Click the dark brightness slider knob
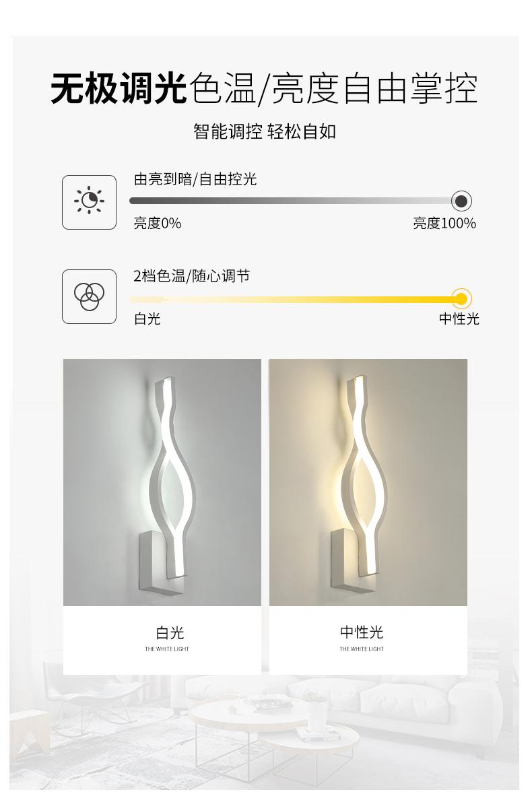This screenshot has width=532, height=794. pyautogui.click(x=461, y=201)
